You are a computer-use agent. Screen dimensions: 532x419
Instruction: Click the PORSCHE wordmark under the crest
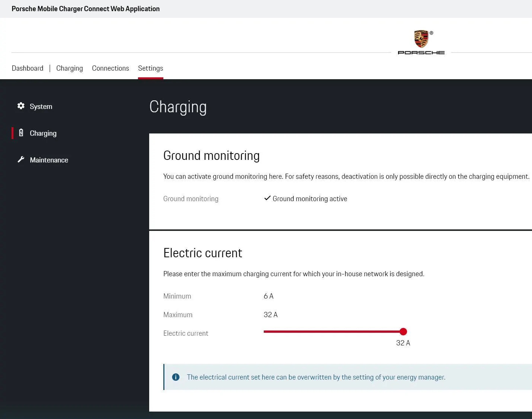point(421,52)
